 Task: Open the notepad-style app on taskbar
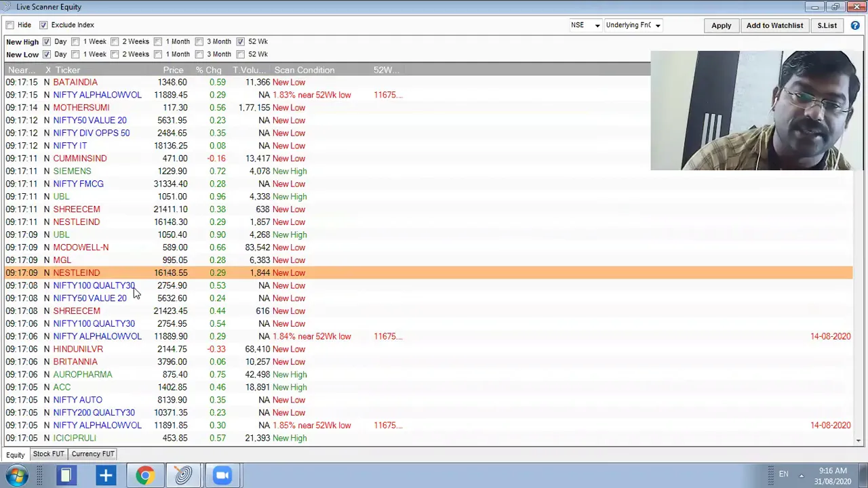[66, 475]
